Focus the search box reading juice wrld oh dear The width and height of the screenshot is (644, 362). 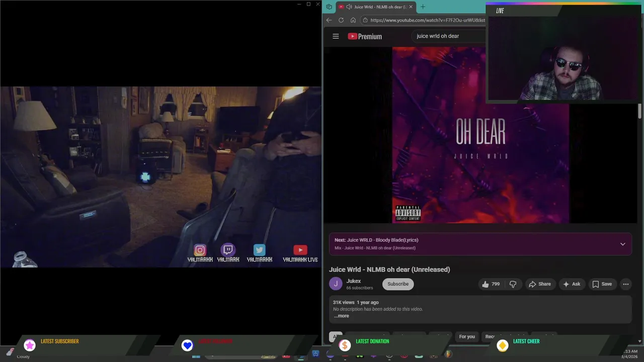pos(448,36)
